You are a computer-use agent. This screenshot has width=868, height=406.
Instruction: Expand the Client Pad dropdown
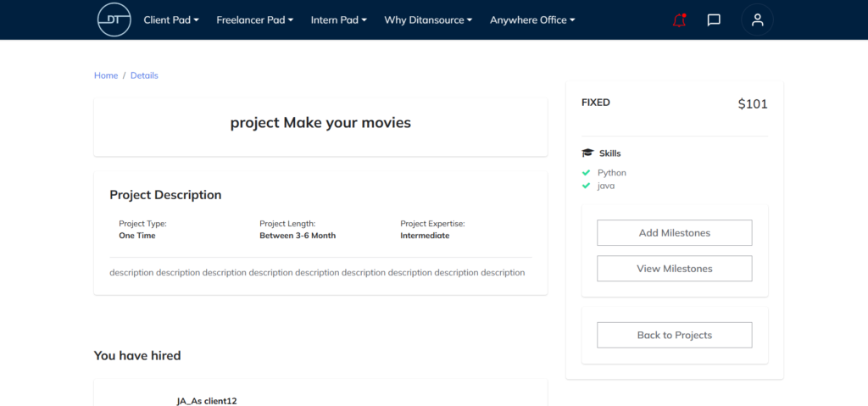tap(171, 20)
